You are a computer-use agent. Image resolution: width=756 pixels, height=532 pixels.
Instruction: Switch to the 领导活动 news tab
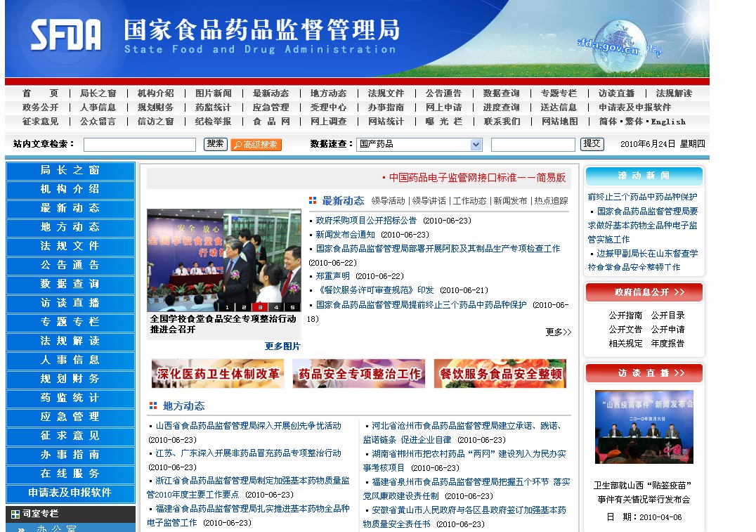tap(389, 201)
